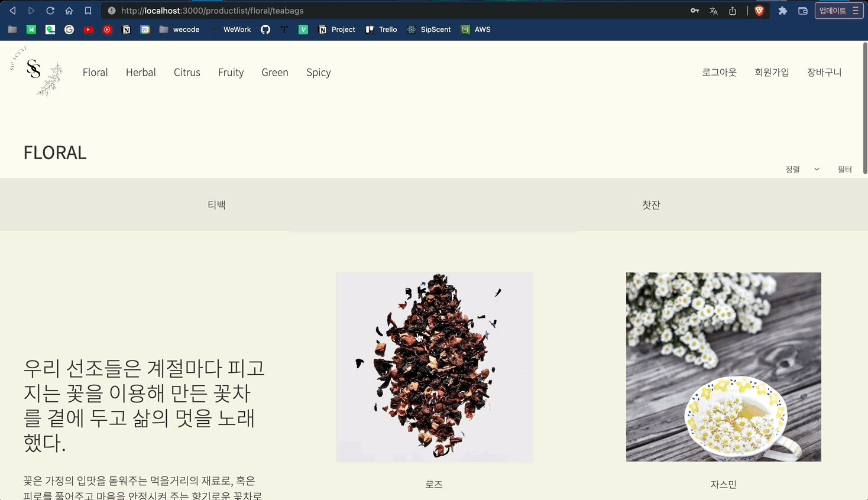Open the Fruity category menu

click(x=231, y=72)
